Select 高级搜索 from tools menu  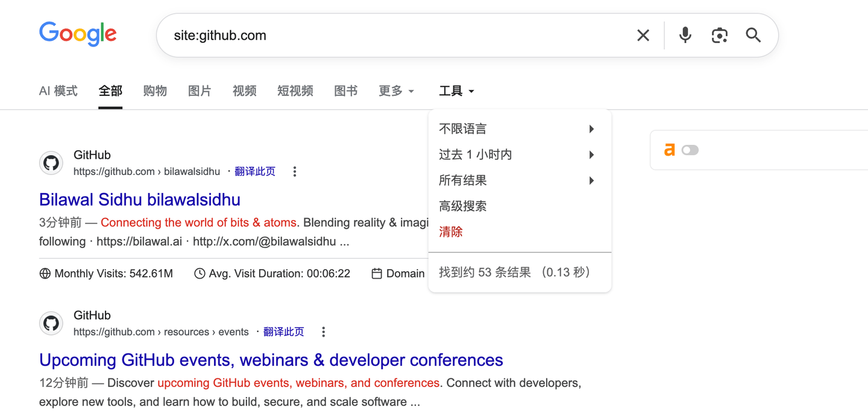(x=463, y=206)
